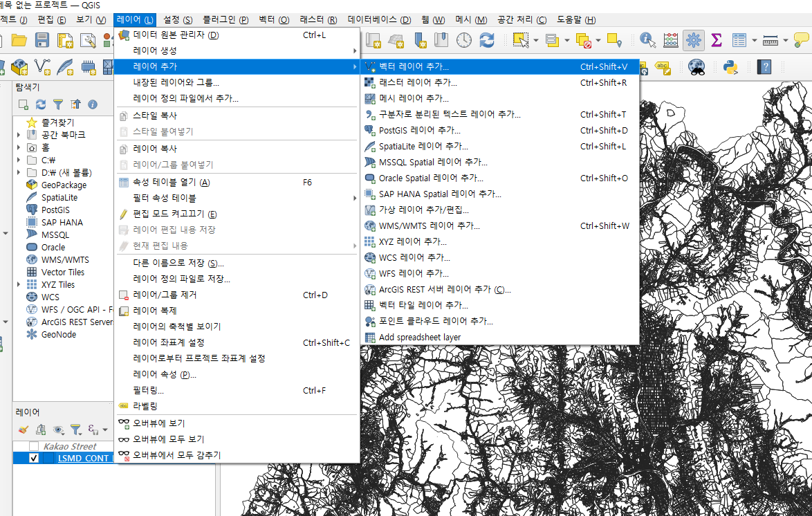
Task: Click the new shapefile layer icon
Action: click(42, 67)
